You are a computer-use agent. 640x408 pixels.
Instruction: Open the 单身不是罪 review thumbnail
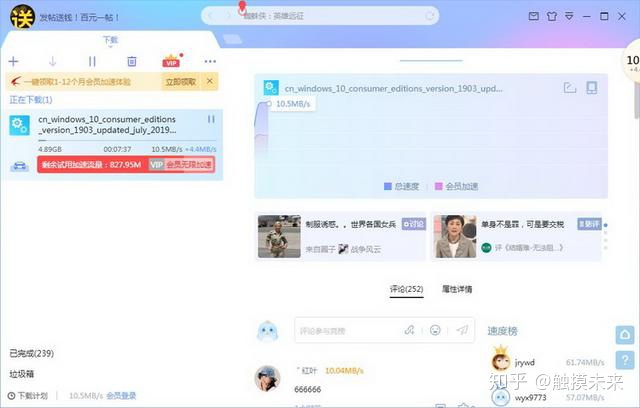click(455, 236)
